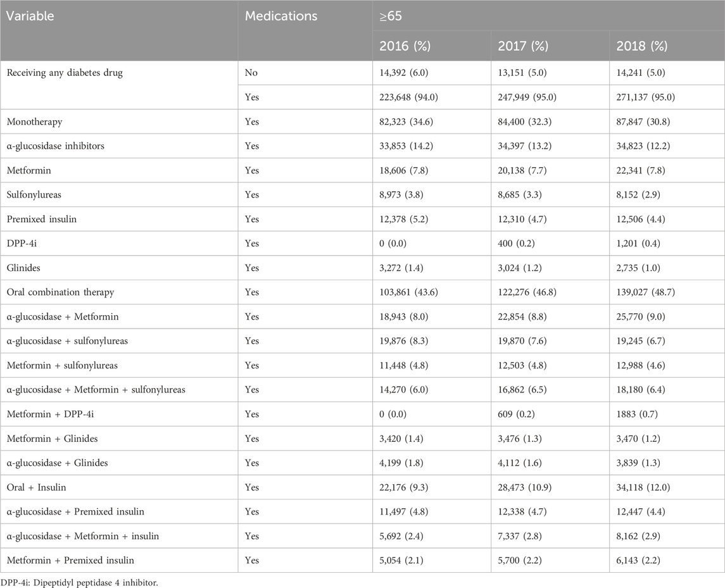
Task: Click α-glucosidase + Metformin + sulfonylureas label
Action: (96, 390)
